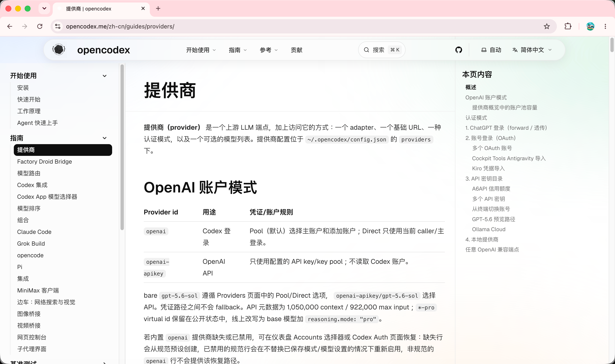The height and width of the screenshot is (364, 615).
Task: Open 模型排序 guide in sidebar
Action: tap(29, 209)
